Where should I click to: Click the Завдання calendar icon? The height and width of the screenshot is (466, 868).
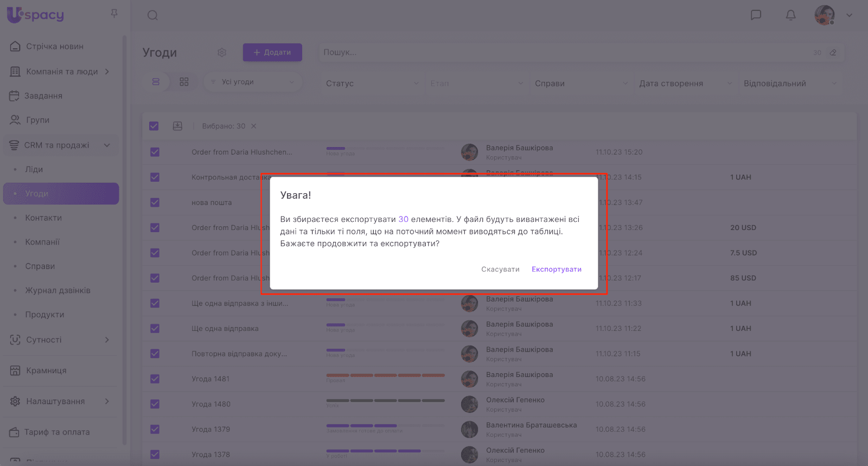14,96
